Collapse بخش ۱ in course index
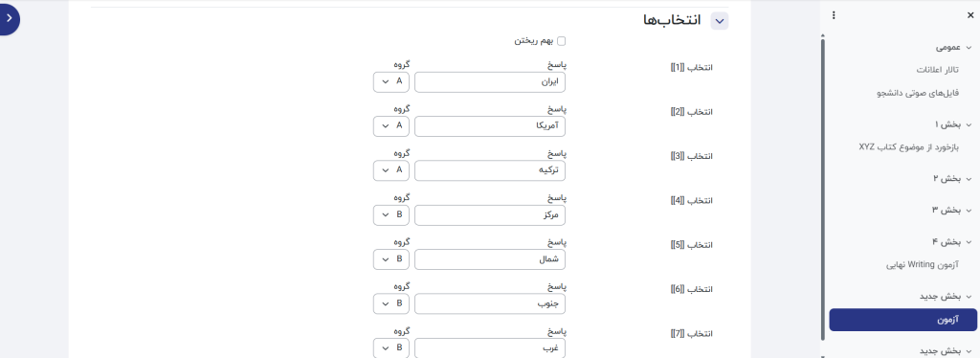The height and width of the screenshot is (358, 980). 969,125
